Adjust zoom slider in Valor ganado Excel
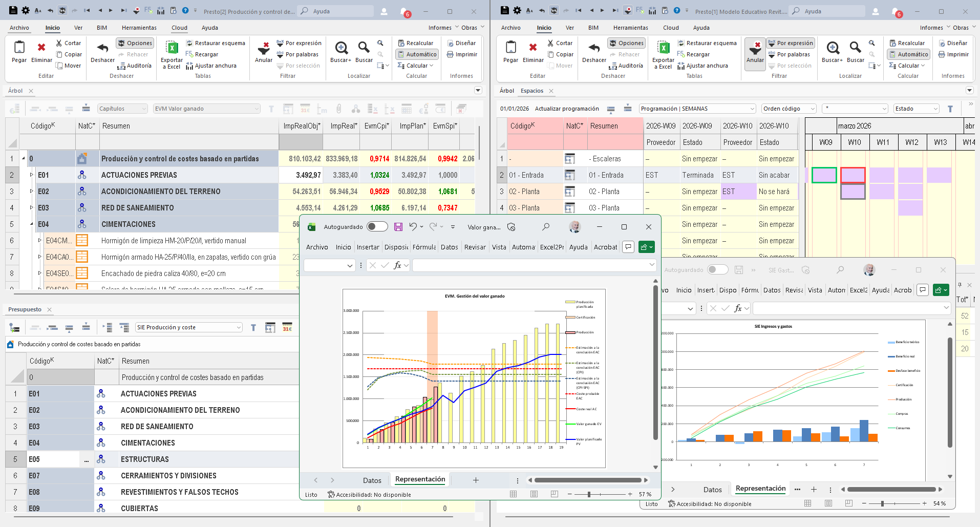This screenshot has width=980, height=527. [x=589, y=494]
